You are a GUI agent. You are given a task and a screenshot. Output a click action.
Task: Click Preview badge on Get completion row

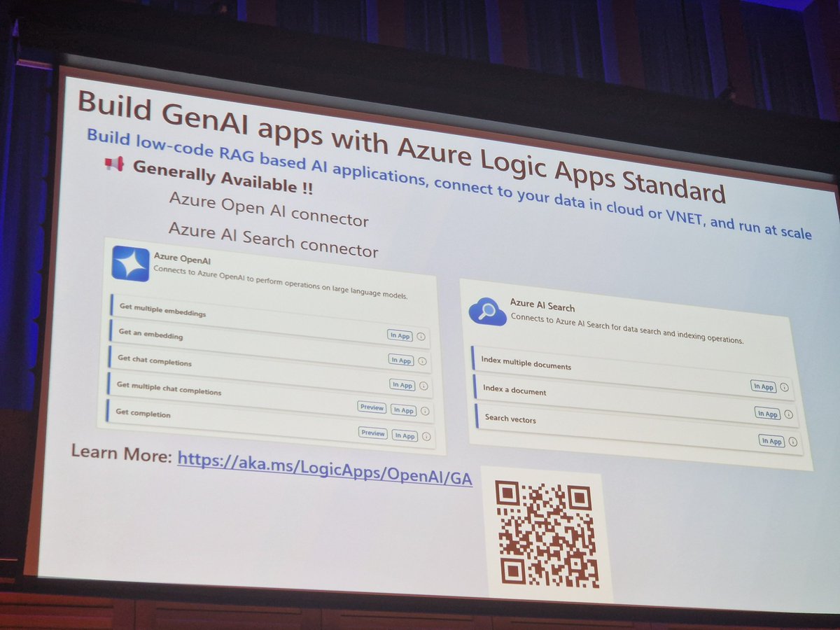click(x=373, y=433)
